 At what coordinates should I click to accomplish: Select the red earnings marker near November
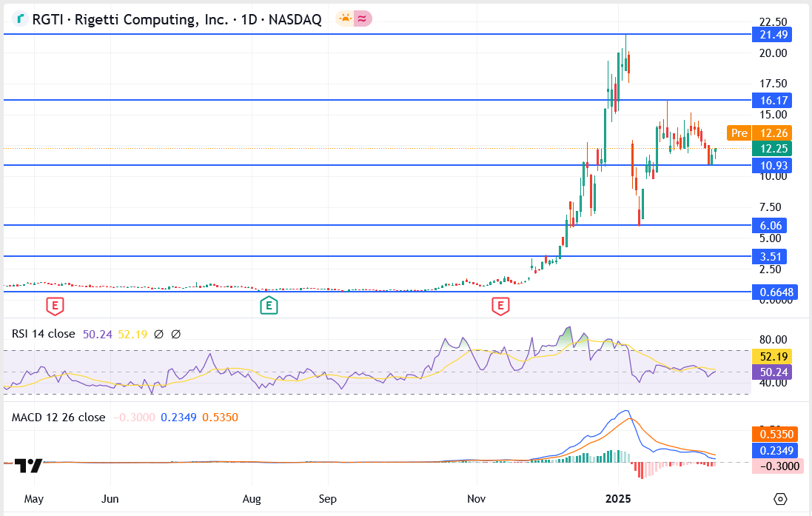click(x=501, y=306)
